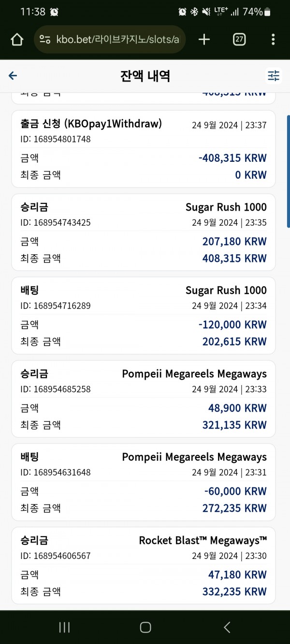Click transaction ID 168954801748
The image size is (290, 644).
(55, 139)
